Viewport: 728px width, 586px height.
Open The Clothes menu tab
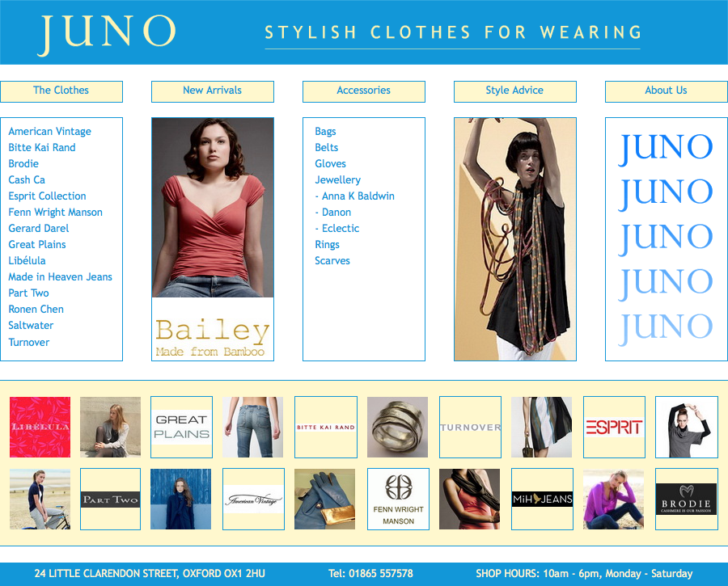61,91
